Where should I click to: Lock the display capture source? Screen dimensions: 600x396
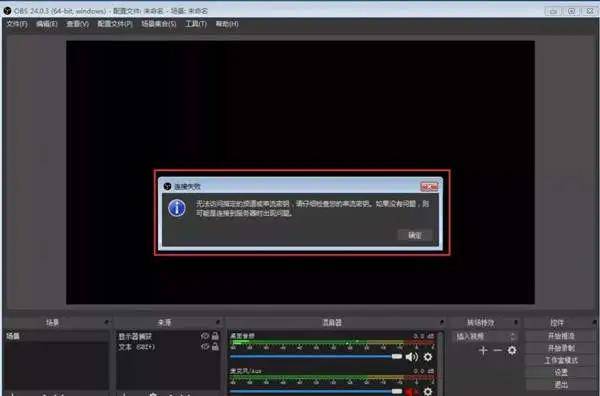215,336
